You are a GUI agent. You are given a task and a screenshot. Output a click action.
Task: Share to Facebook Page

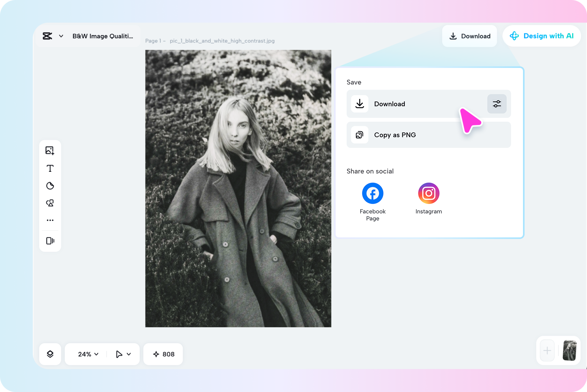point(373,202)
